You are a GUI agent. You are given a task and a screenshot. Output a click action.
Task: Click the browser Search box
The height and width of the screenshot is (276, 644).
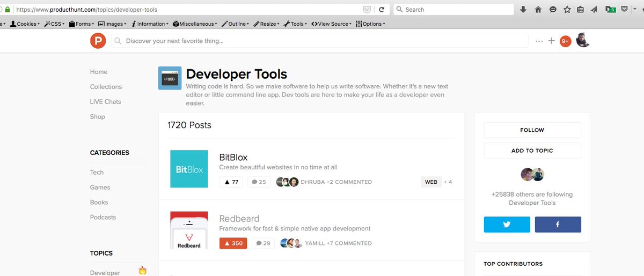point(453,10)
